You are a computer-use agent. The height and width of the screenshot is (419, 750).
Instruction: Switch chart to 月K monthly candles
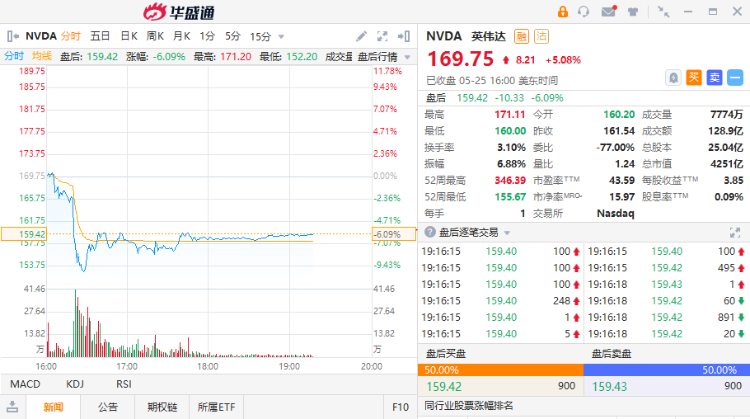181,36
